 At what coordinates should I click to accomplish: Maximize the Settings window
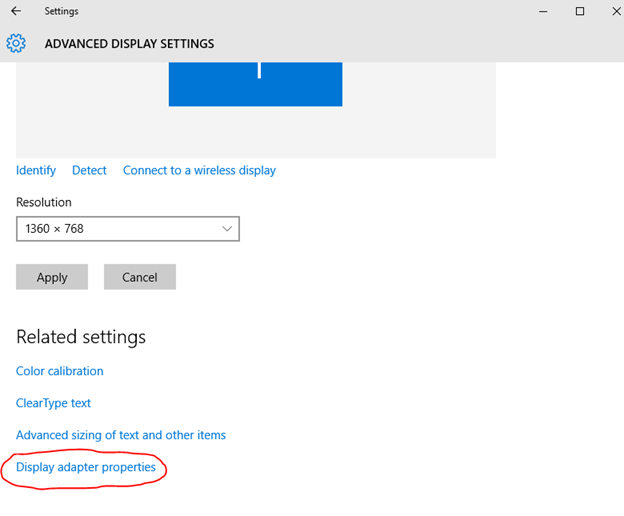(580, 11)
